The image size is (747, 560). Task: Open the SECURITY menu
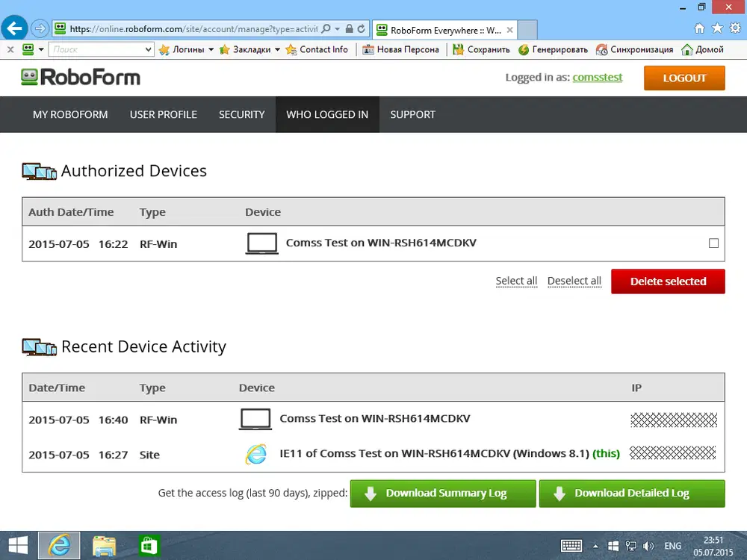pos(241,114)
